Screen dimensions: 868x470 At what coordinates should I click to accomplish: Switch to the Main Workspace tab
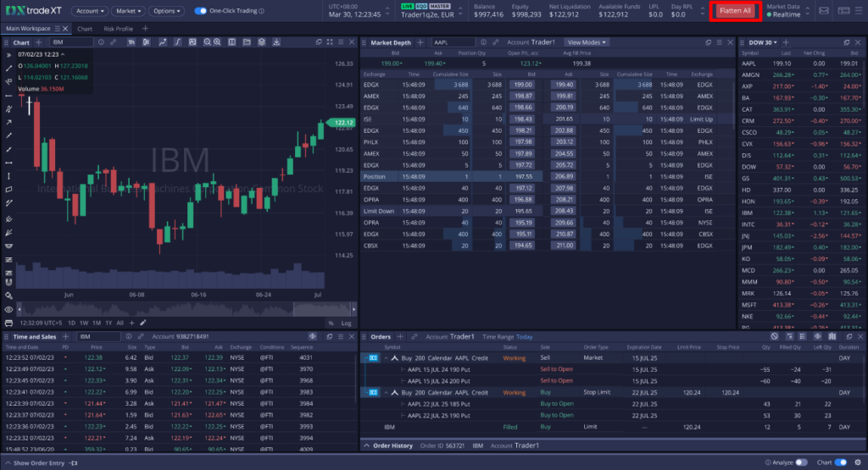(x=28, y=28)
